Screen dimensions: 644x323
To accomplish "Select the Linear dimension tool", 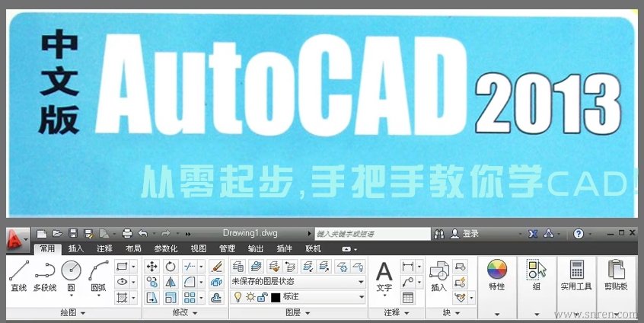I will [x=408, y=267].
